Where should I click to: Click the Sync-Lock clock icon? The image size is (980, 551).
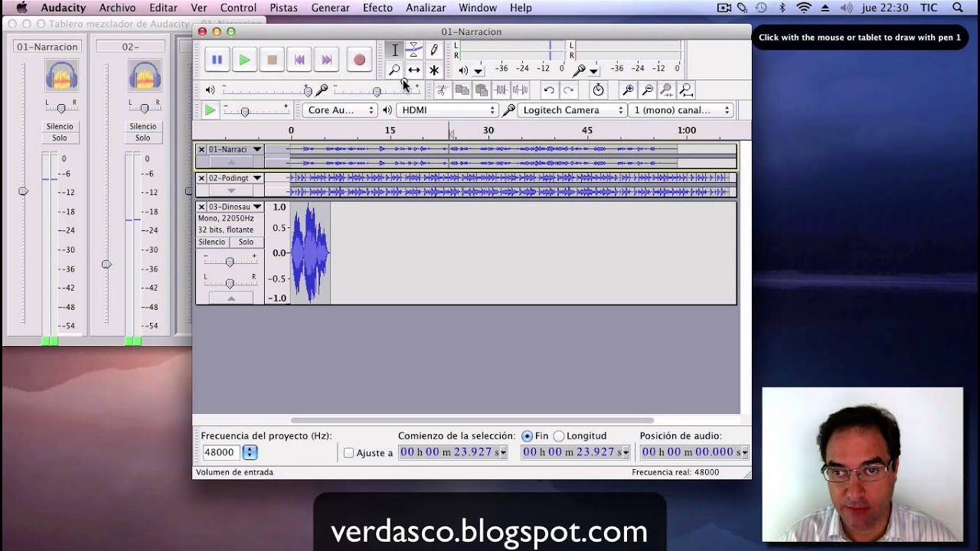(x=598, y=90)
